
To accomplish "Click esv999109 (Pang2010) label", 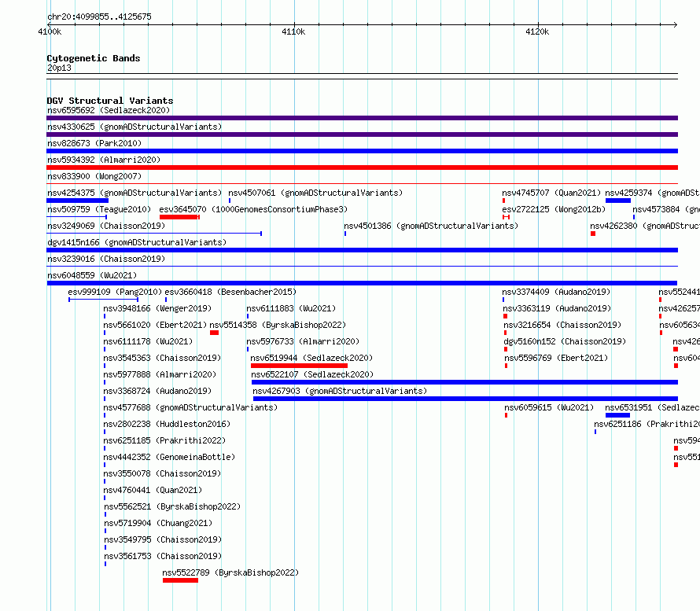I will point(115,292).
